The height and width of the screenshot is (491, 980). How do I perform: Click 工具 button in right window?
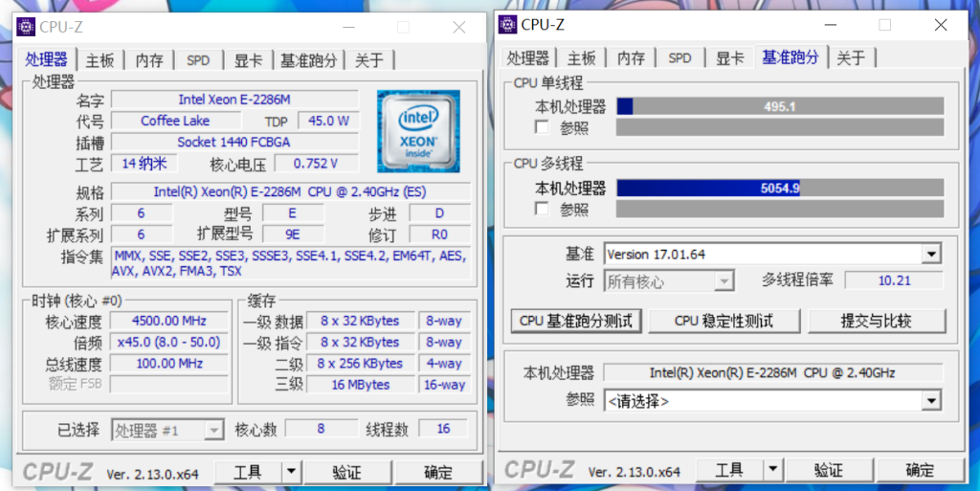[730, 469]
